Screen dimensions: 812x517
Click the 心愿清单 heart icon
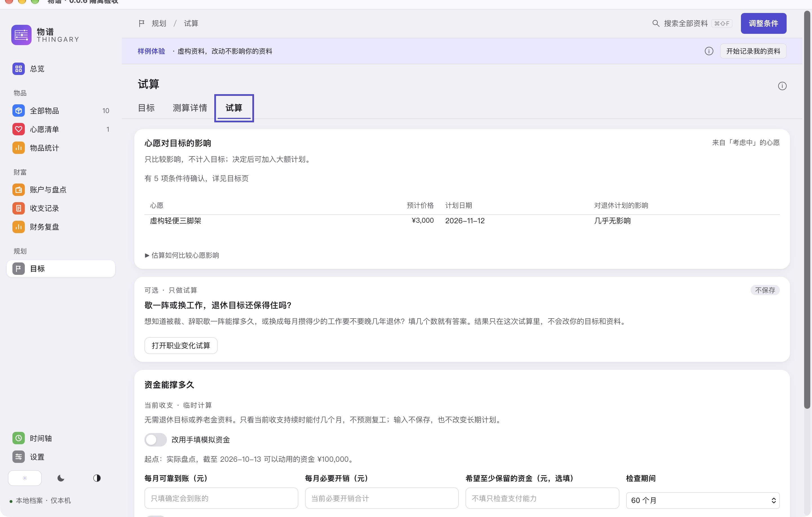click(19, 129)
